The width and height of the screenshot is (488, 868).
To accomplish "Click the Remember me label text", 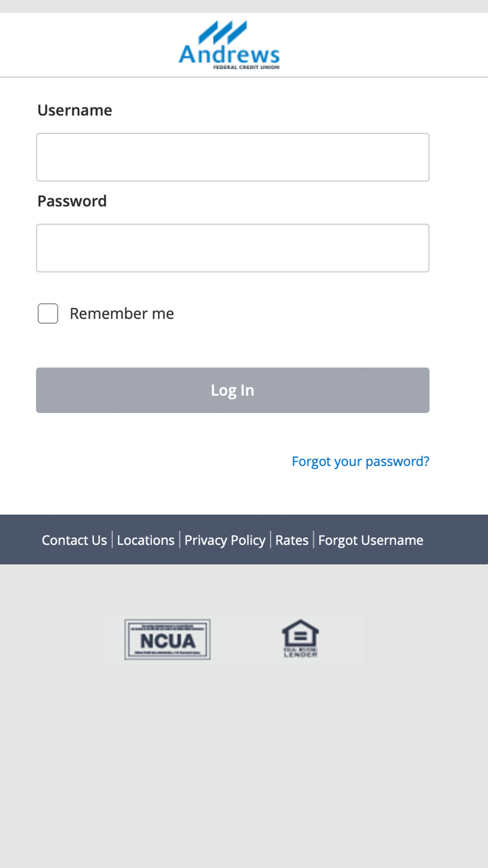I will point(122,314).
